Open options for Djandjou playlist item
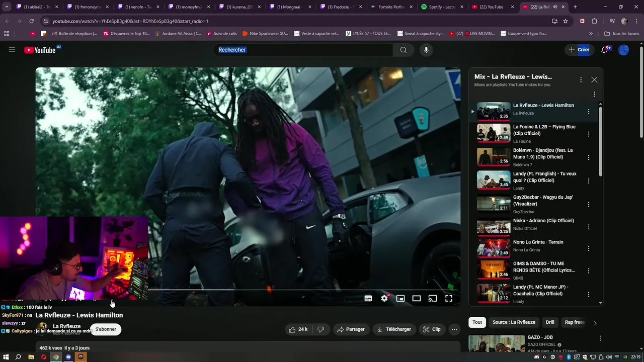The width and height of the screenshot is (644, 362). [589, 158]
